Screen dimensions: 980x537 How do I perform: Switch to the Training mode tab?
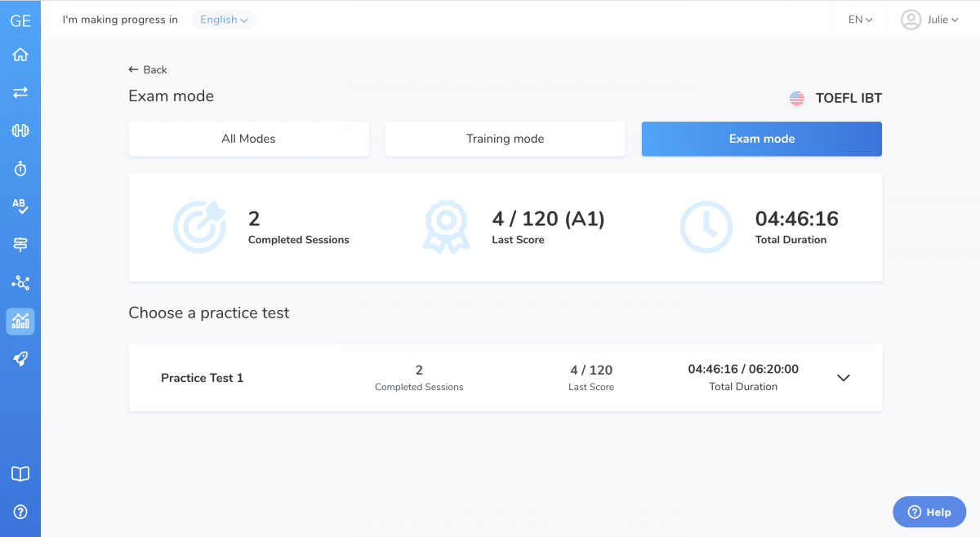pos(505,139)
